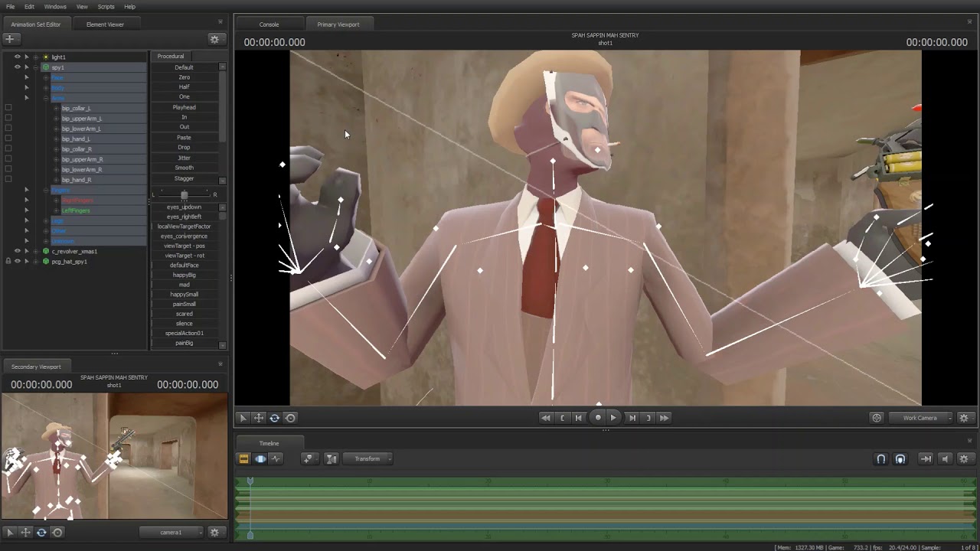Viewport: 980px width, 551px height.
Task: Check the box next to bip_hand_L
Action: click(8, 139)
